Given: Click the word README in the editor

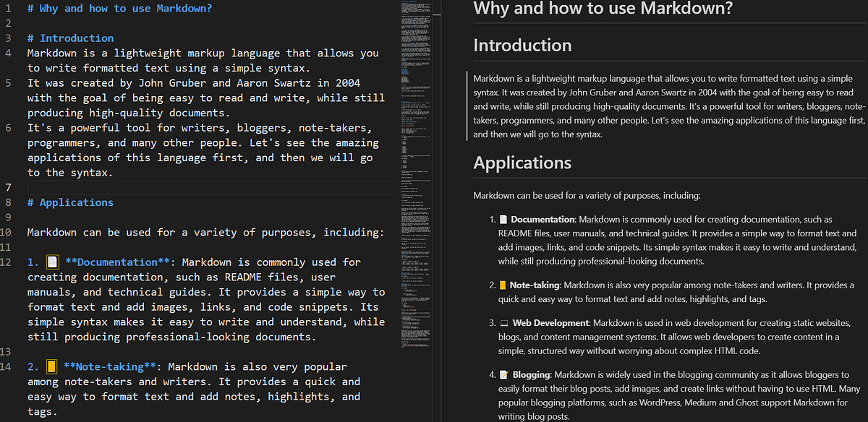Looking at the screenshot, I should tap(244, 276).
